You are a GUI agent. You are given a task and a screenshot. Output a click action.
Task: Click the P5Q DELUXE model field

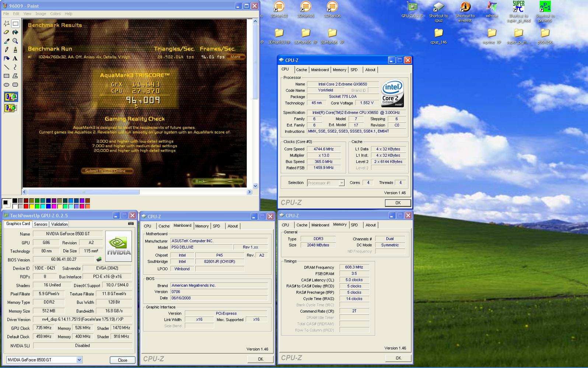[x=201, y=247]
